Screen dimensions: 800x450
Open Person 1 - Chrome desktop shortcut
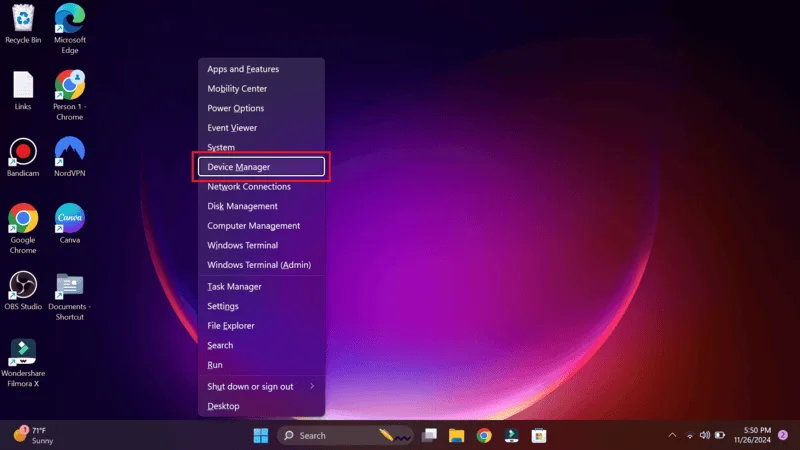[x=70, y=95]
